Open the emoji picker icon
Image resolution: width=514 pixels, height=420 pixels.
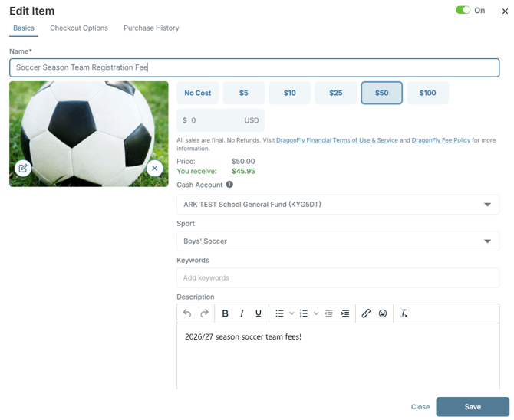(383, 313)
